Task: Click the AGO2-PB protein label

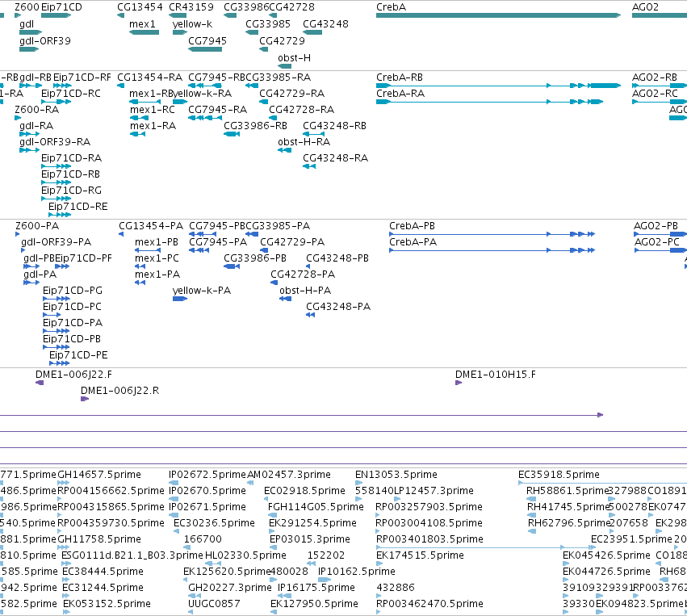Action: pos(656,226)
